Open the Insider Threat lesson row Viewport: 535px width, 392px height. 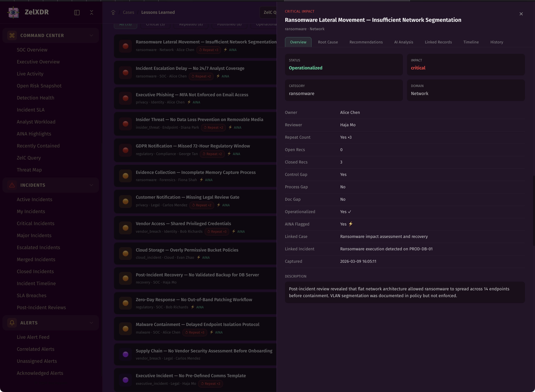pyautogui.click(x=199, y=120)
